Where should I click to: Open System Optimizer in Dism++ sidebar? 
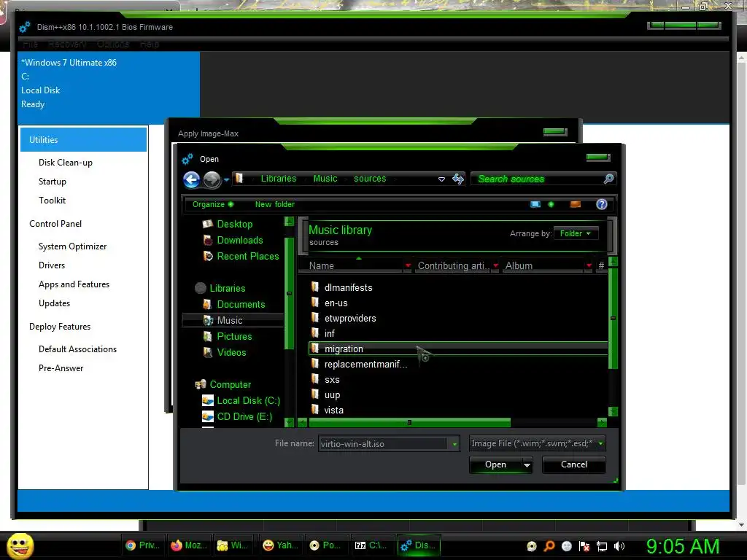[x=72, y=246]
